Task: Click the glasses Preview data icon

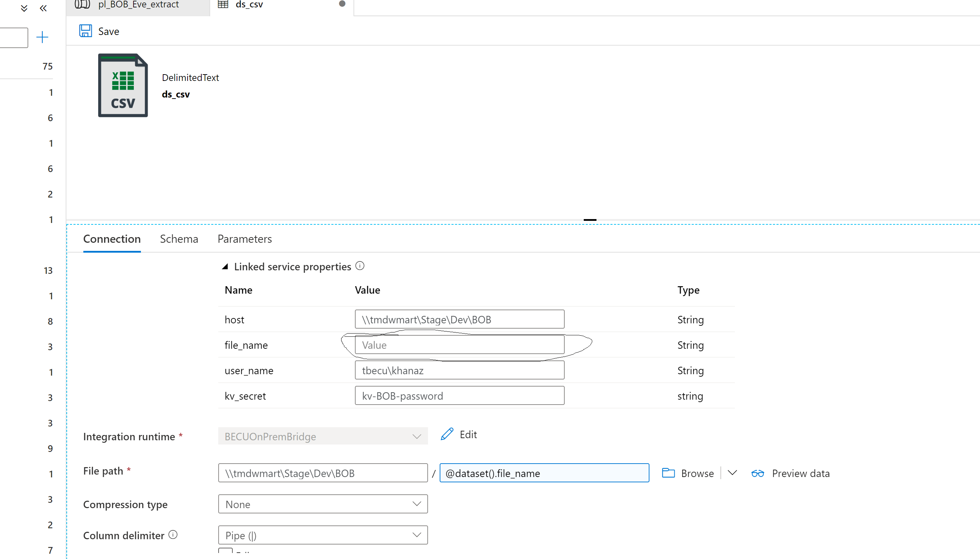Action: click(x=758, y=473)
